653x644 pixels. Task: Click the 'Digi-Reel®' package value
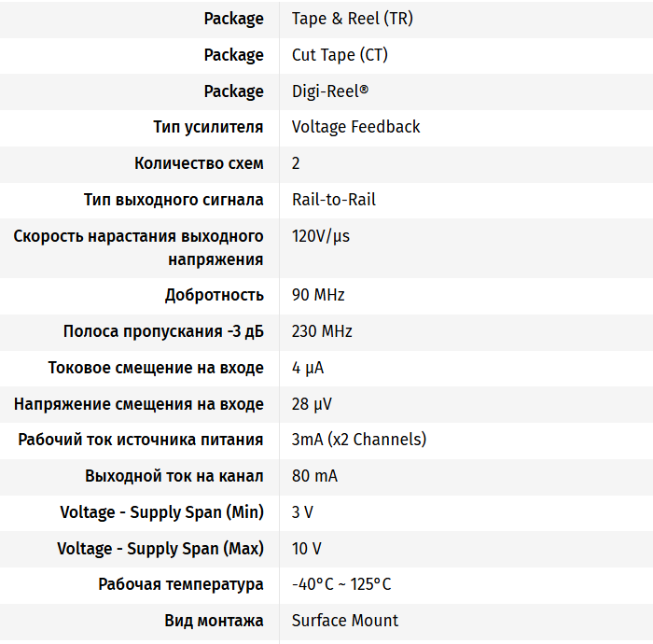click(x=330, y=91)
